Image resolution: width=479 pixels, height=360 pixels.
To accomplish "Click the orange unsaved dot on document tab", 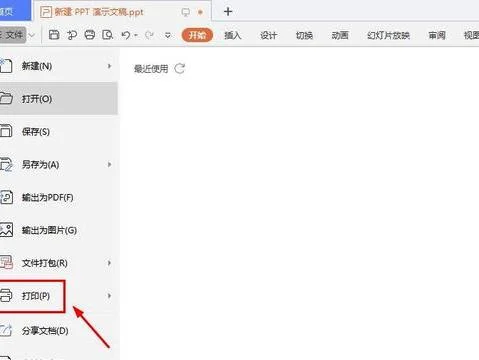I will pos(200,12).
